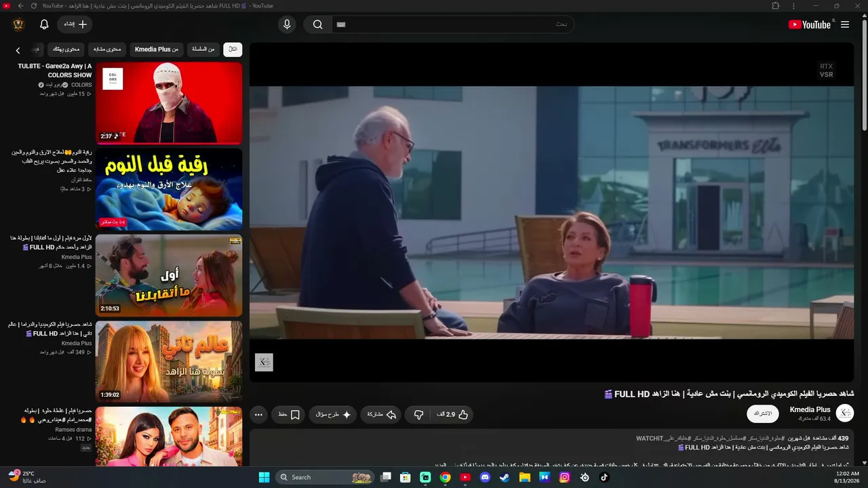Subscribe to Kmedia Plus channel
The image size is (868, 488).
tap(763, 413)
